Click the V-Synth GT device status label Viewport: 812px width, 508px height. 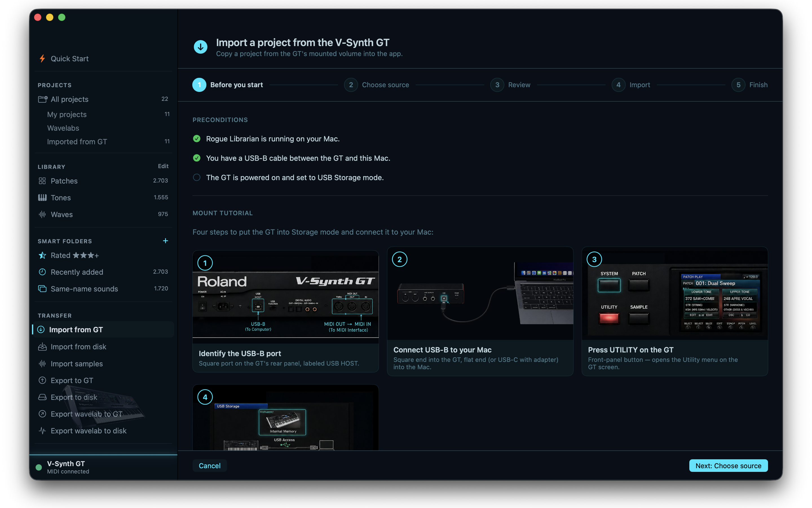pyautogui.click(x=66, y=463)
